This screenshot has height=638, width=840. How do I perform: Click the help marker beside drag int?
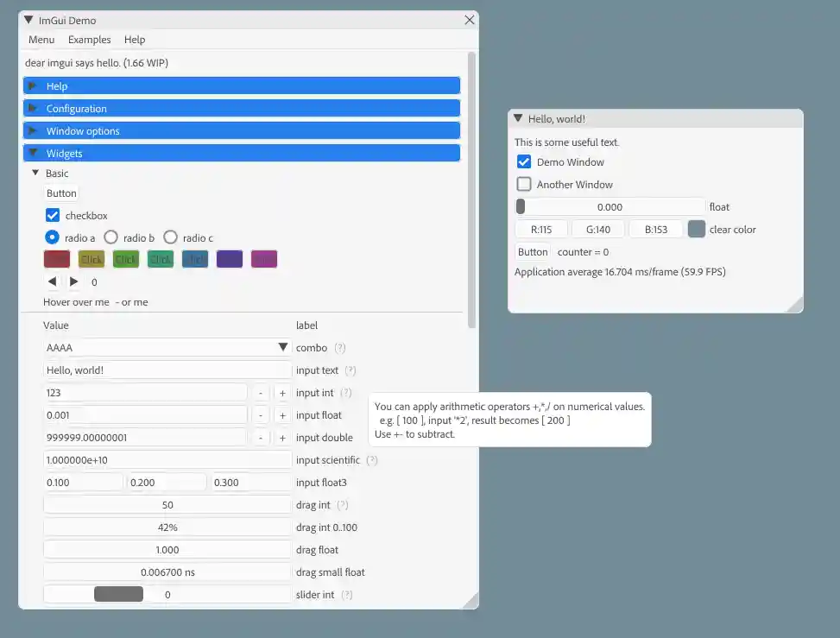click(343, 505)
